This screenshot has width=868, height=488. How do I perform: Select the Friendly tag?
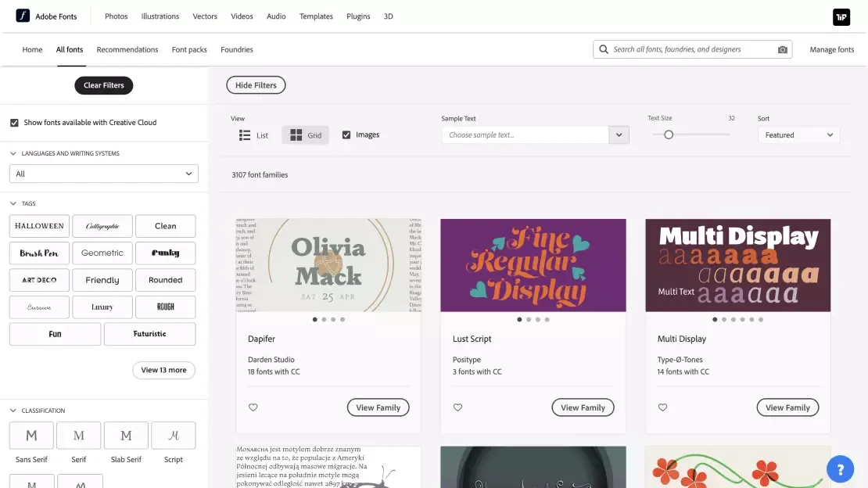pos(102,280)
